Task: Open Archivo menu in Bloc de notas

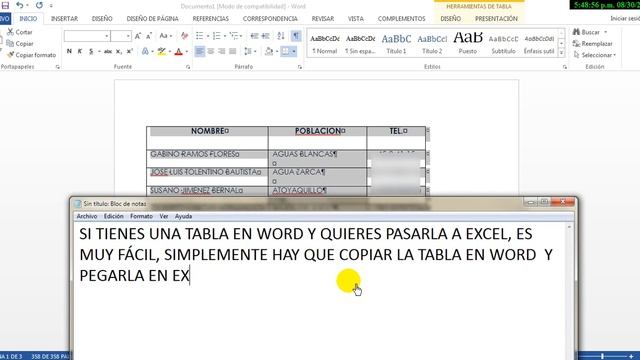Action: 87,216
